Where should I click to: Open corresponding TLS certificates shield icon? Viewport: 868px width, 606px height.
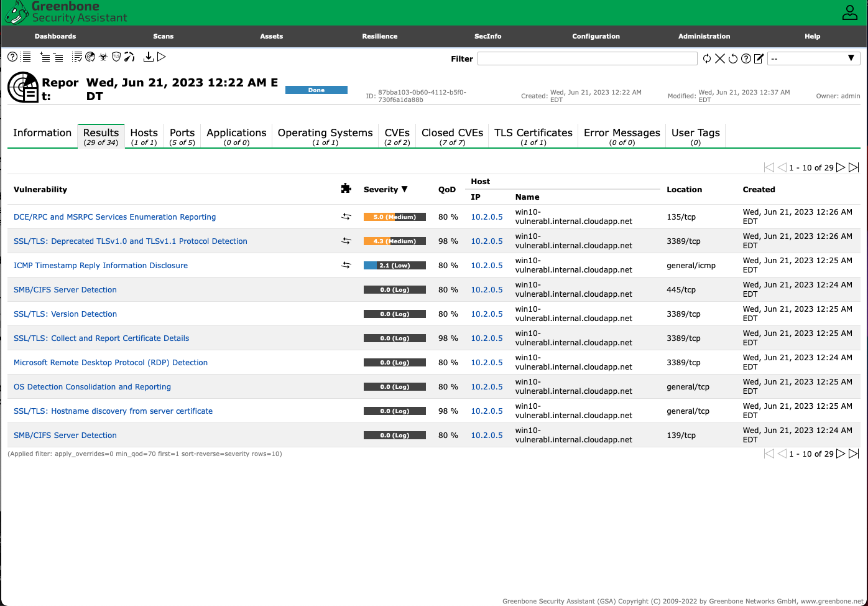(x=116, y=57)
